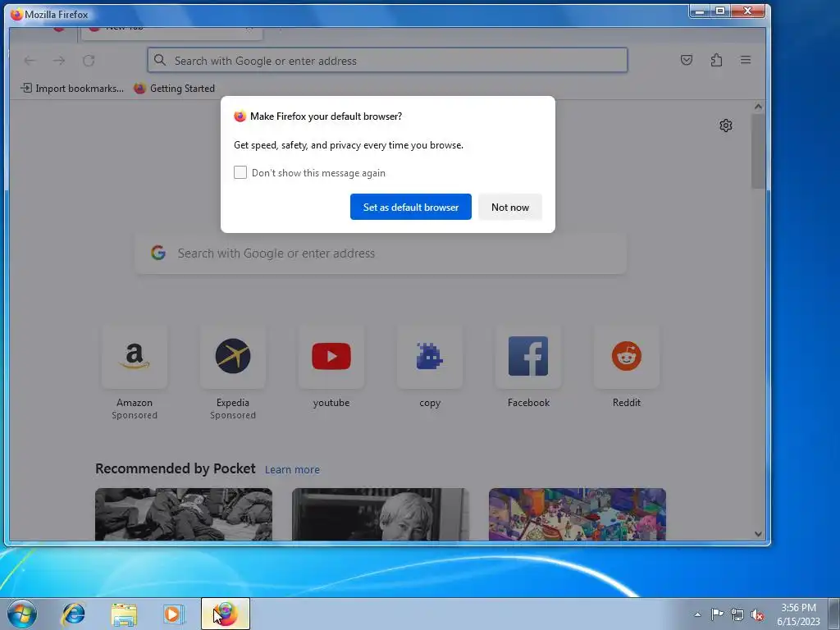Open the network tray icon
Image resolution: width=840 pixels, height=630 pixels.
pyautogui.click(x=737, y=614)
